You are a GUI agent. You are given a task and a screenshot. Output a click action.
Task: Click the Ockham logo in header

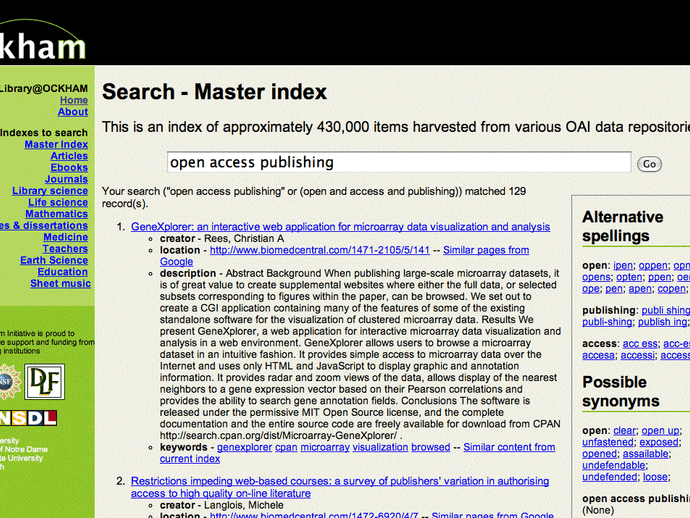click(42, 40)
